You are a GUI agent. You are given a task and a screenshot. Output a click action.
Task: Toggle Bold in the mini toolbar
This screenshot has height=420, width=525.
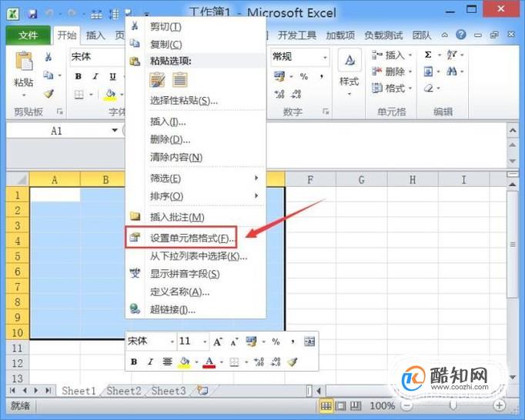134,362
